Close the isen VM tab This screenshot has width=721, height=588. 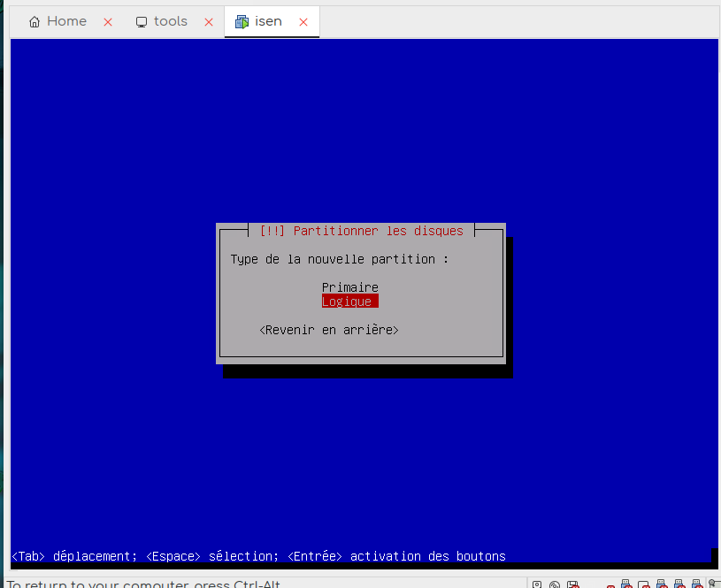click(303, 22)
